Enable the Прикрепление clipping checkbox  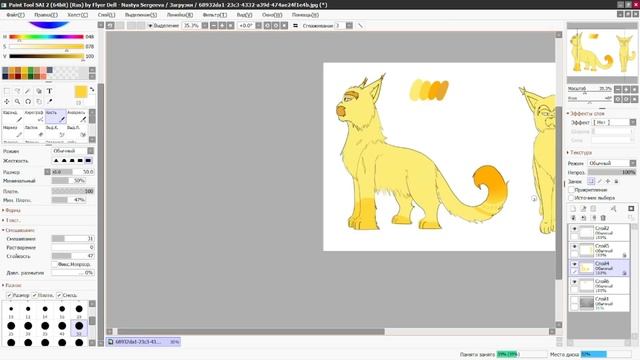click(571, 190)
